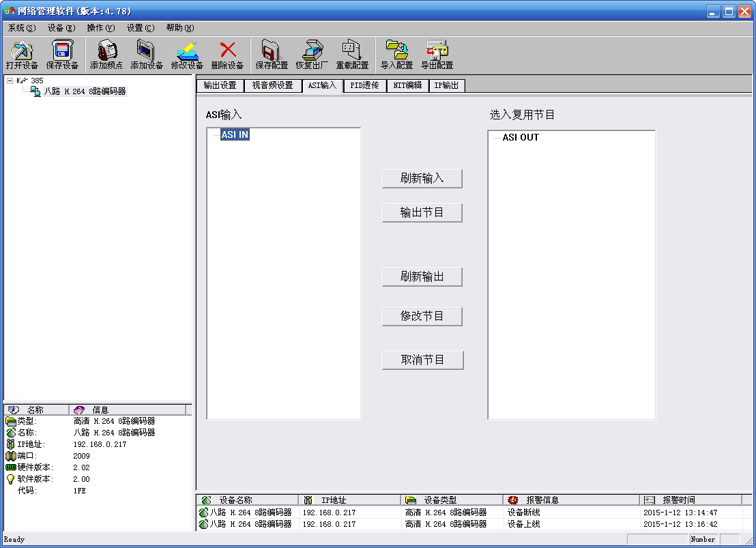Click the 保存设备 (Save Device) toolbar icon
Image resolution: width=756 pixels, height=548 pixels.
[x=62, y=51]
